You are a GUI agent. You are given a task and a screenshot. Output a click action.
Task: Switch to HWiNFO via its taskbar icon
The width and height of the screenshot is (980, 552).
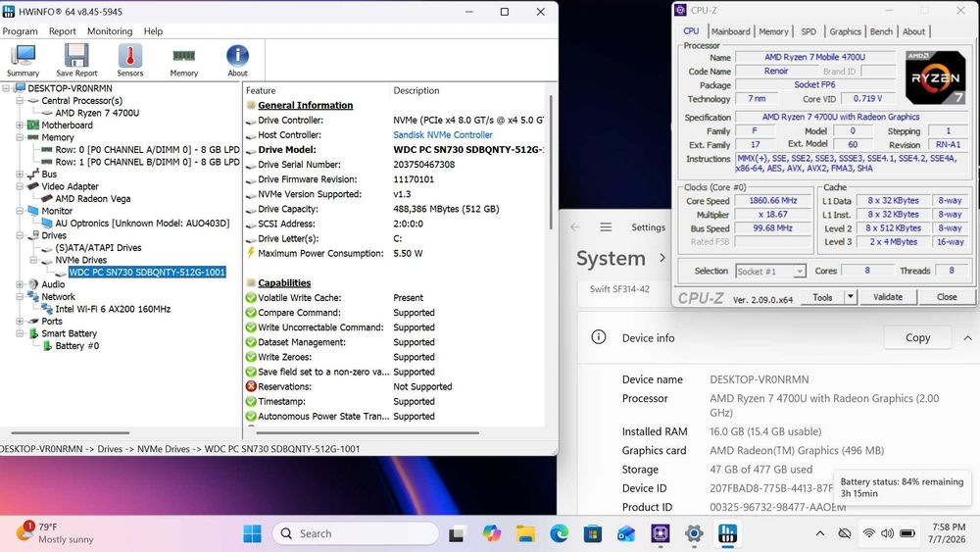[x=727, y=534]
